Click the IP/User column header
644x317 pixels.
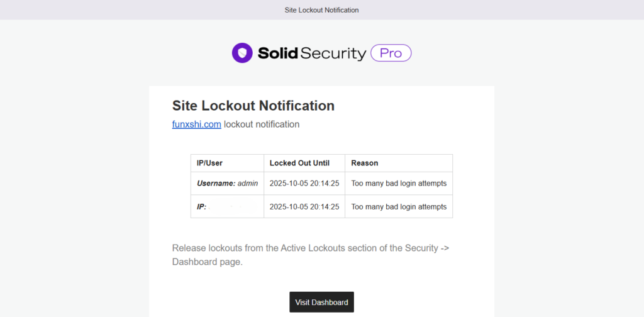[209, 163]
